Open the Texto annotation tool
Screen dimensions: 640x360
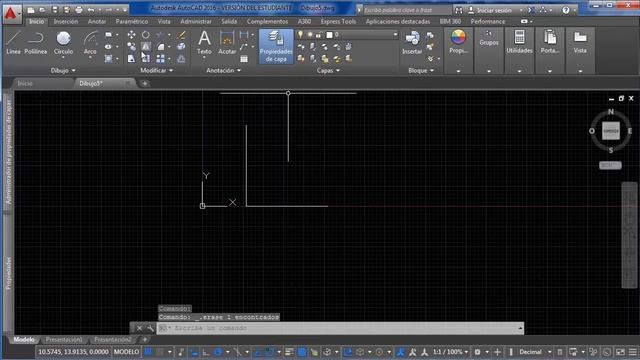coord(204,43)
